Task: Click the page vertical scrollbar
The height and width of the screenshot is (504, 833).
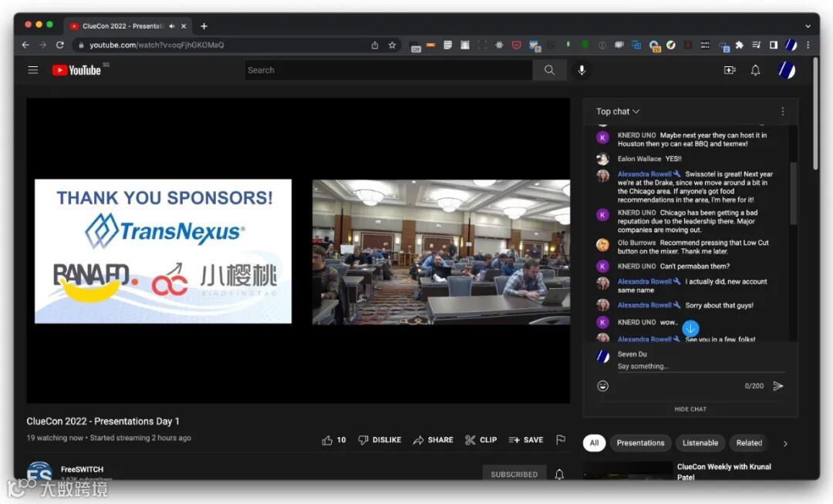Action: [815, 114]
